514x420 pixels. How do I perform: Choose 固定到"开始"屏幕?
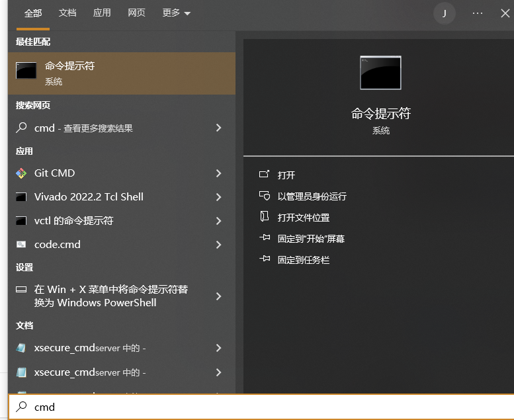[311, 239]
